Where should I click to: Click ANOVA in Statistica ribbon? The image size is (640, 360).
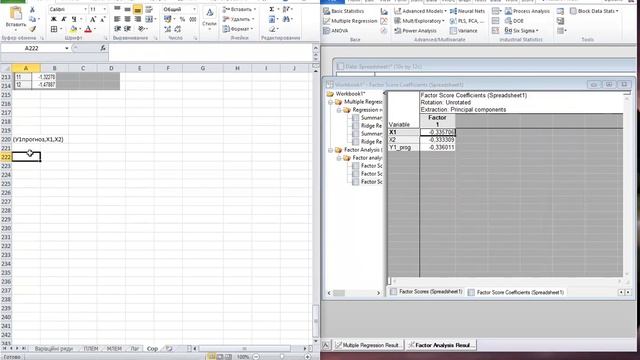click(336, 31)
